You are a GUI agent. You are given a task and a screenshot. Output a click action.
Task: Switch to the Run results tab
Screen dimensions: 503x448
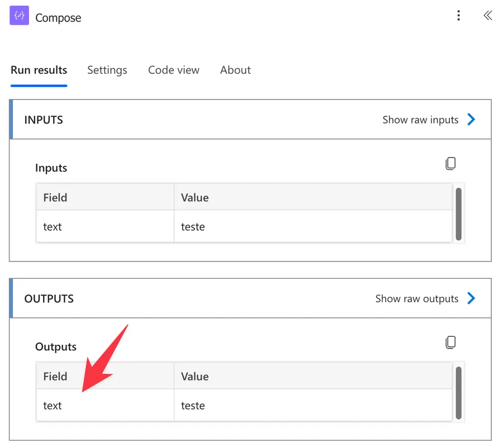point(39,70)
